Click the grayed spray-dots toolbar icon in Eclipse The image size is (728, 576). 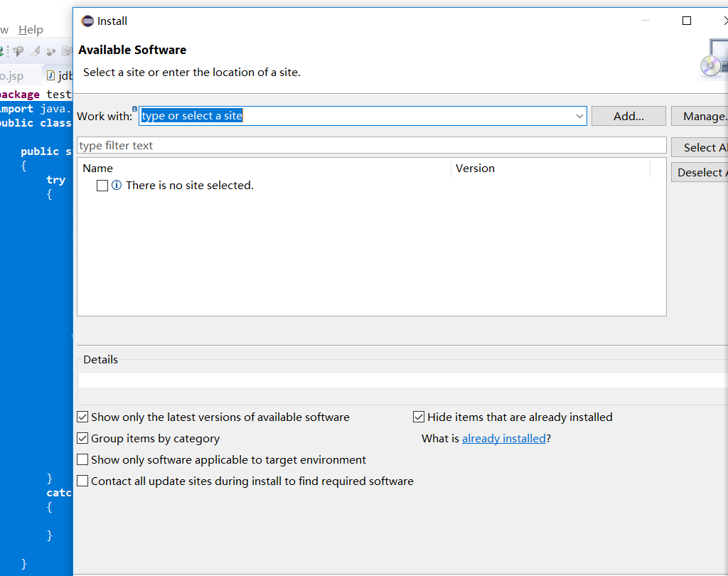[x=51, y=51]
